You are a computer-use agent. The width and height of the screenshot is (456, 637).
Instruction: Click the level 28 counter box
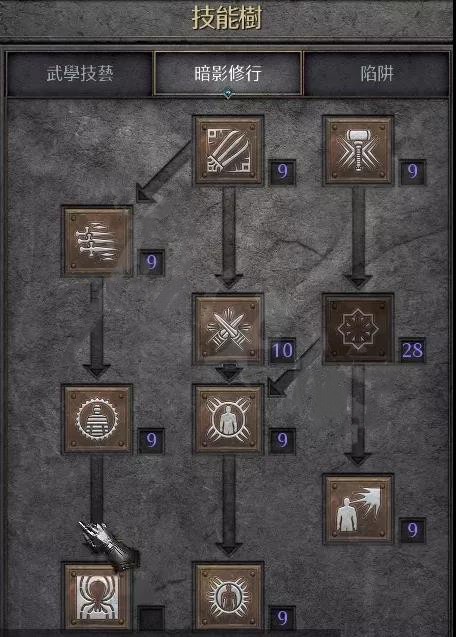(x=413, y=350)
